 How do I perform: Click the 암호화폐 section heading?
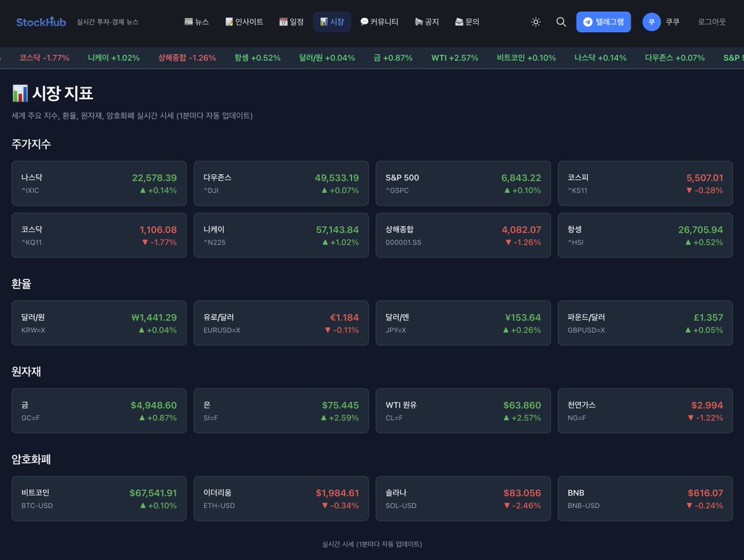pyautogui.click(x=31, y=460)
